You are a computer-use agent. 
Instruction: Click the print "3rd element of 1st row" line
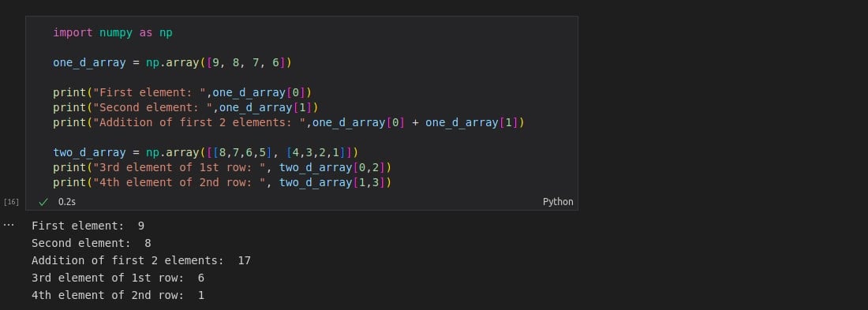(x=222, y=167)
